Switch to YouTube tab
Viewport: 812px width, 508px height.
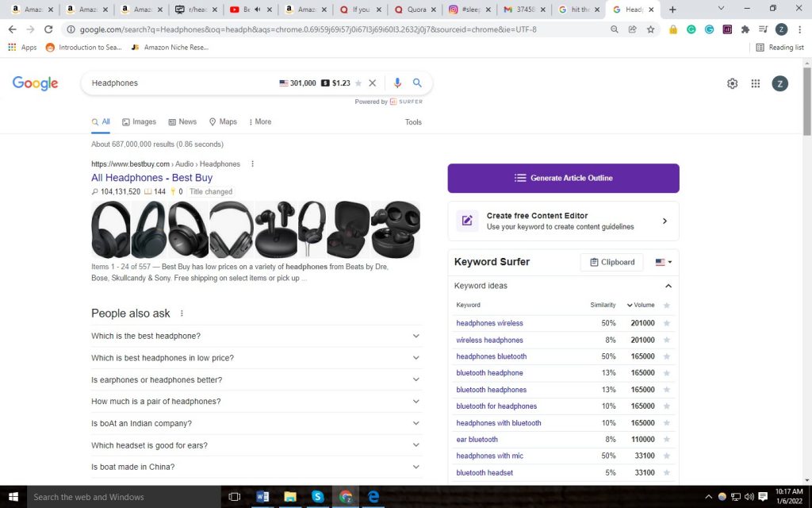coord(252,10)
